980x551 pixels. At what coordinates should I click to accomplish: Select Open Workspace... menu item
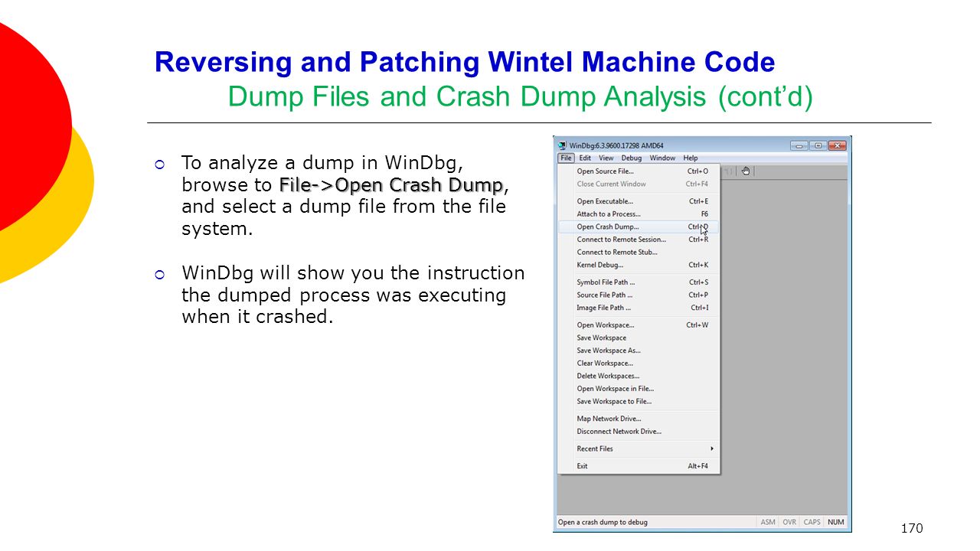coord(639,325)
